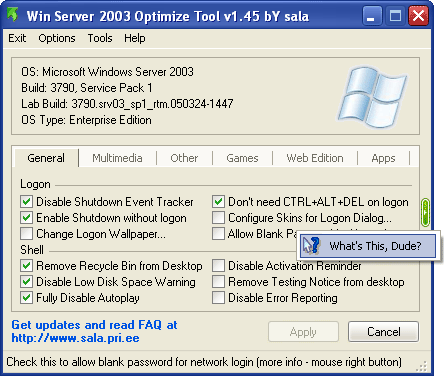Check Remove Testing Notice from desktop

[218, 282]
